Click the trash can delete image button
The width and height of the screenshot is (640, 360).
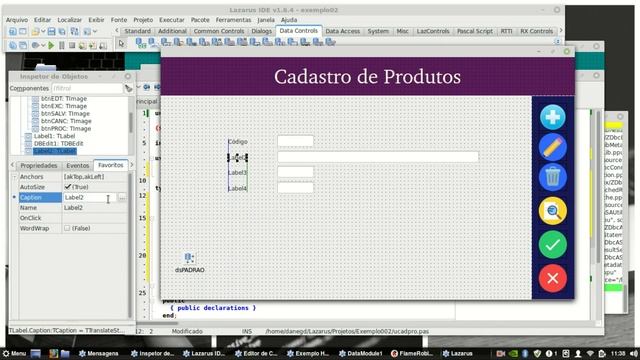point(553,178)
